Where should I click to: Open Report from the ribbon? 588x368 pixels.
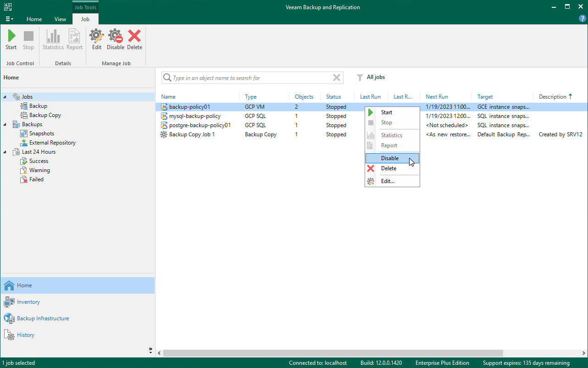(74, 40)
